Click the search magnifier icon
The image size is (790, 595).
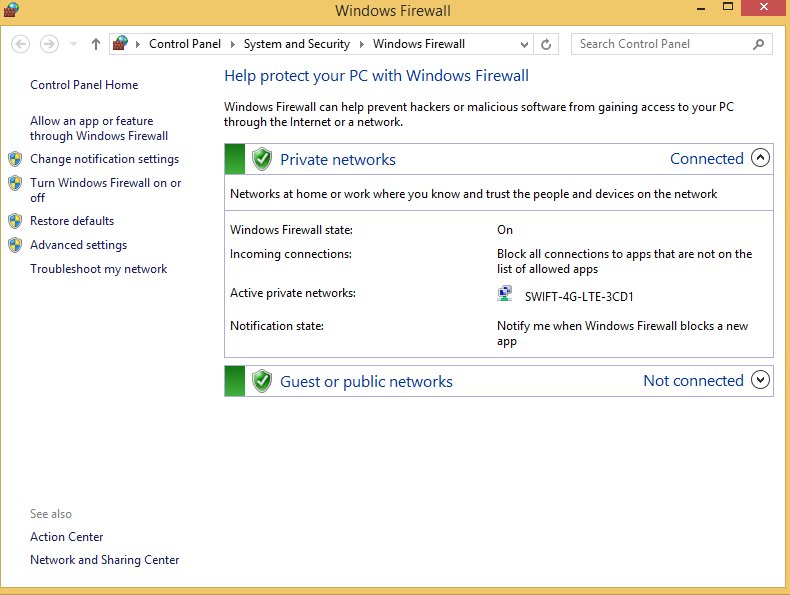click(758, 44)
